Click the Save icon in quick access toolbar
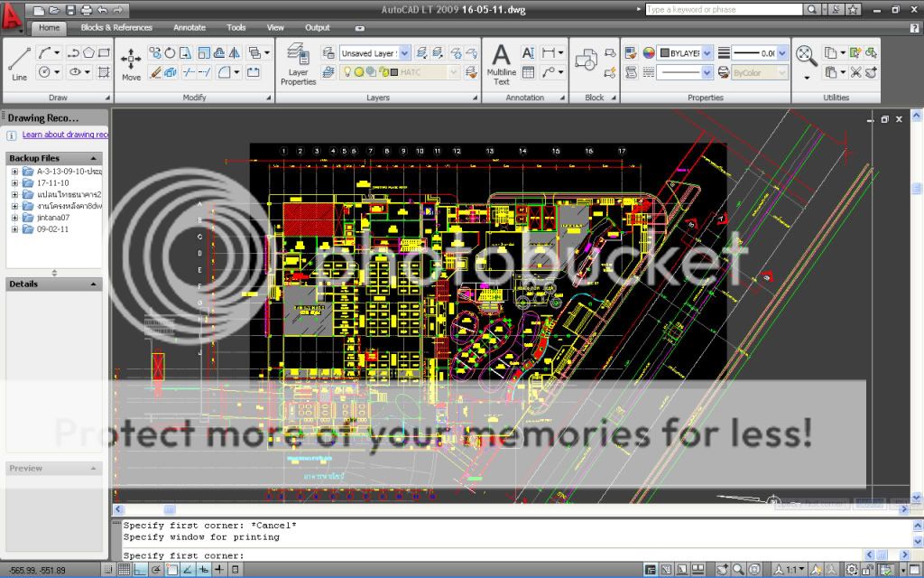This screenshot has height=578, width=924. (x=69, y=10)
